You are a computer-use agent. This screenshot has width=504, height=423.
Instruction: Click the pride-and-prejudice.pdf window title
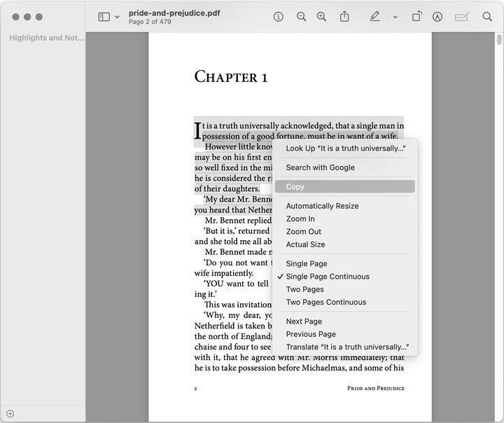point(174,13)
